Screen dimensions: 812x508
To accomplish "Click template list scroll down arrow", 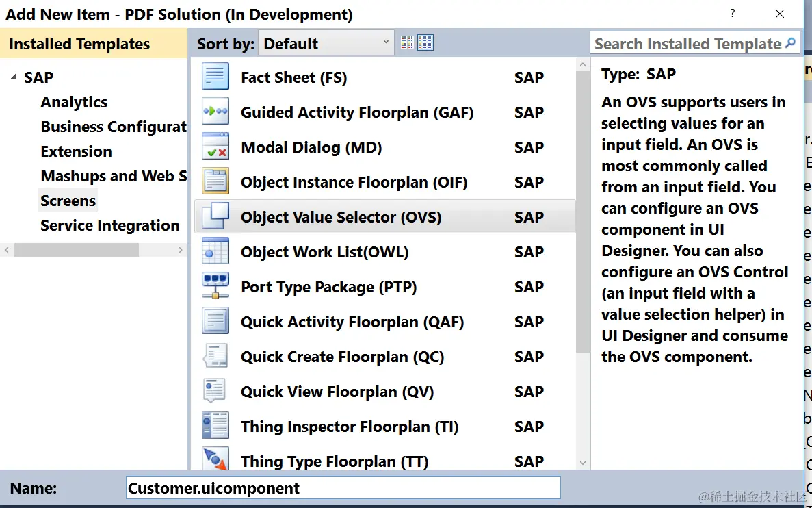I will pyautogui.click(x=583, y=463).
